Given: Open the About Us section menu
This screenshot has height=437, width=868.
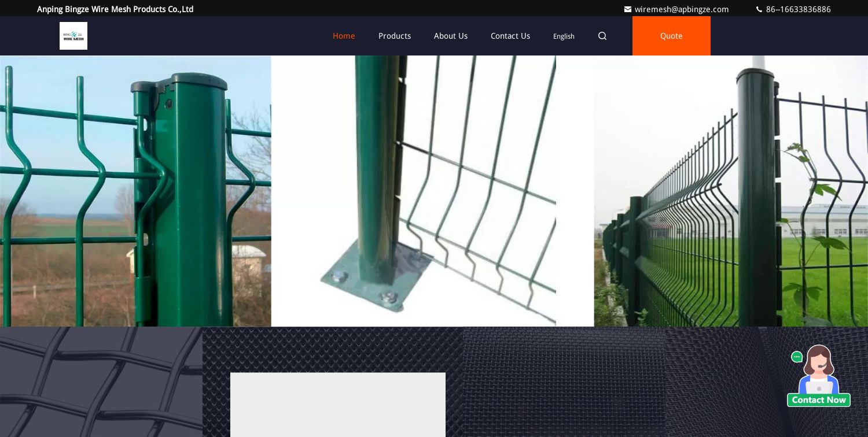Looking at the screenshot, I should pyautogui.click(x=451, y=36).
